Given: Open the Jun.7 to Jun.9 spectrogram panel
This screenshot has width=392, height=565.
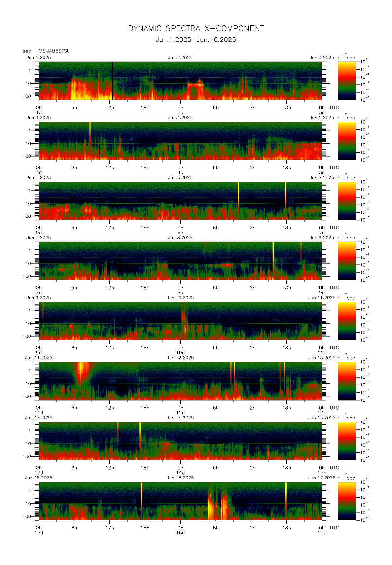Looking at the screenshot, I should (180, 261).
